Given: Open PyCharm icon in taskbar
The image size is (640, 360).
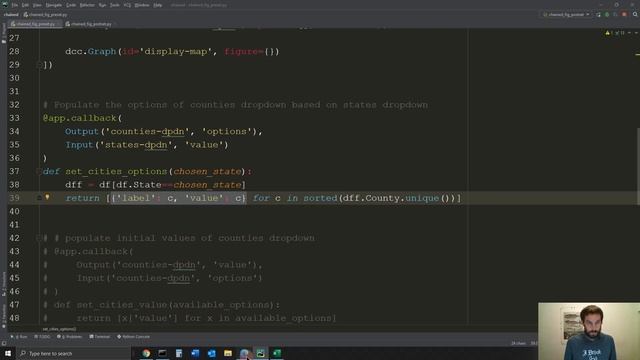Looking at the screenshot, I should [x=260, y=353].
